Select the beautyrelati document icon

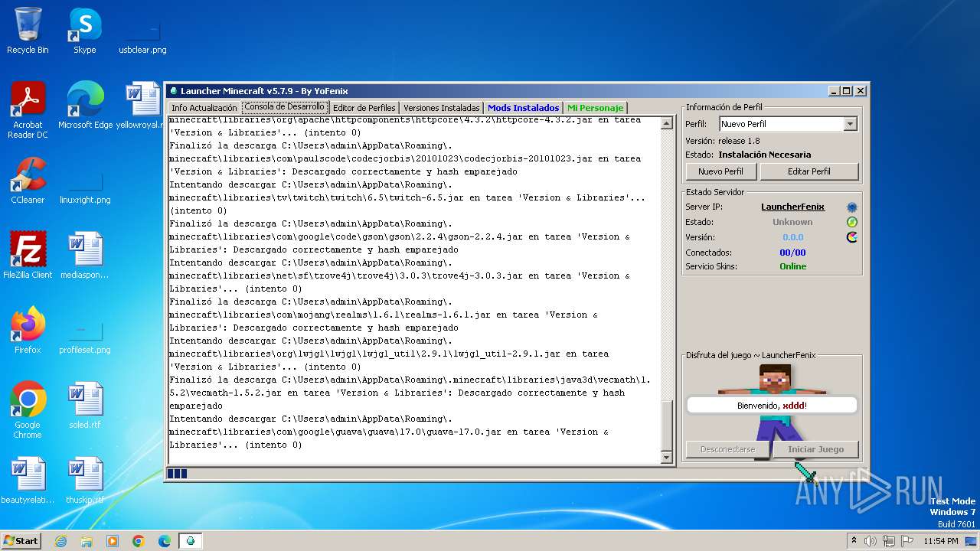click(28, 481)
